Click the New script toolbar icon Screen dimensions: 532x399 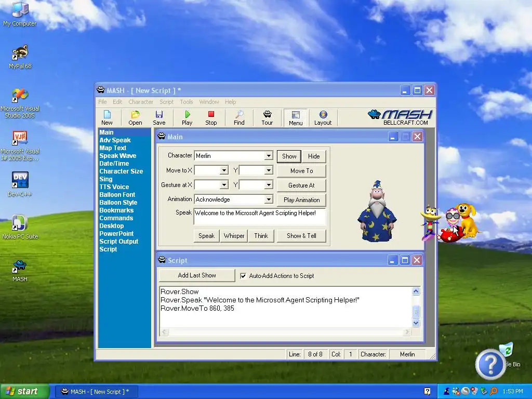point(107,118)
